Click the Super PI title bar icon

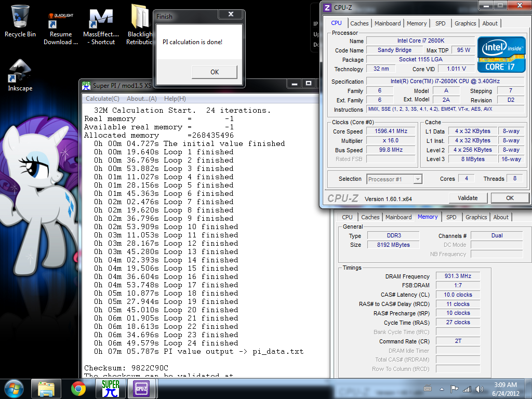[86, 86]
